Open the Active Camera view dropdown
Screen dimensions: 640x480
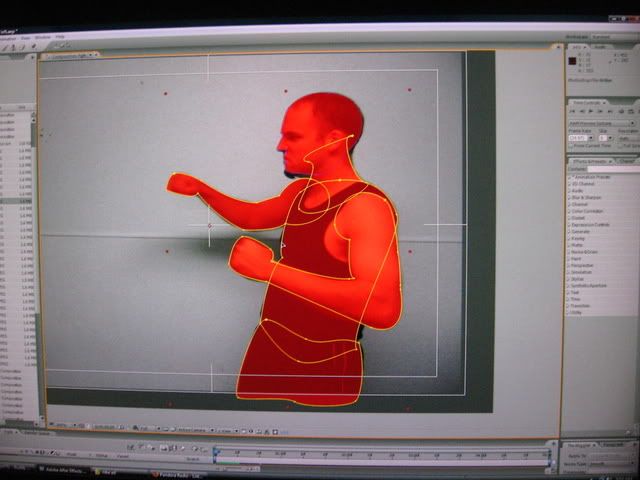click(196, 430)
